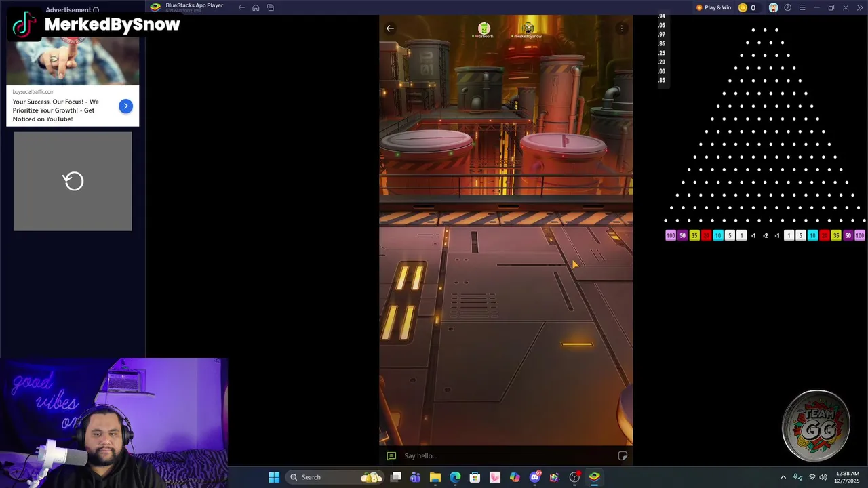Replay the ad using the circular arrow
This screenshot has height=488, width=868.
coord(73,181)
